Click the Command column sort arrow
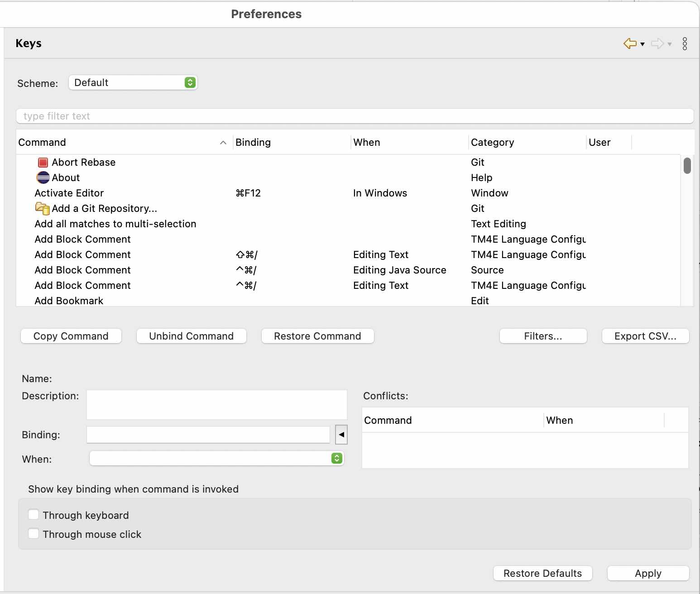Image resolution: width=700 pixels, height=594 pixels. (x=223, y=143)
